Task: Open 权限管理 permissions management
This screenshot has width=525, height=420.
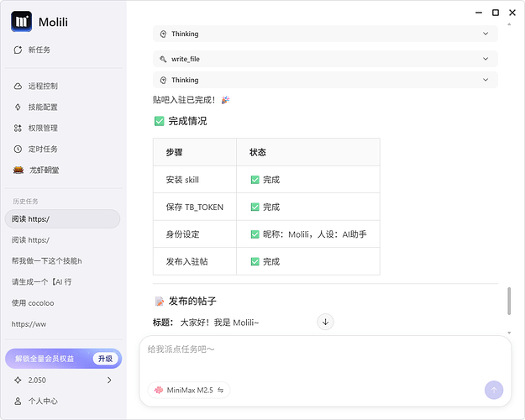Action: pyautogui.click(x=35, y=128)
